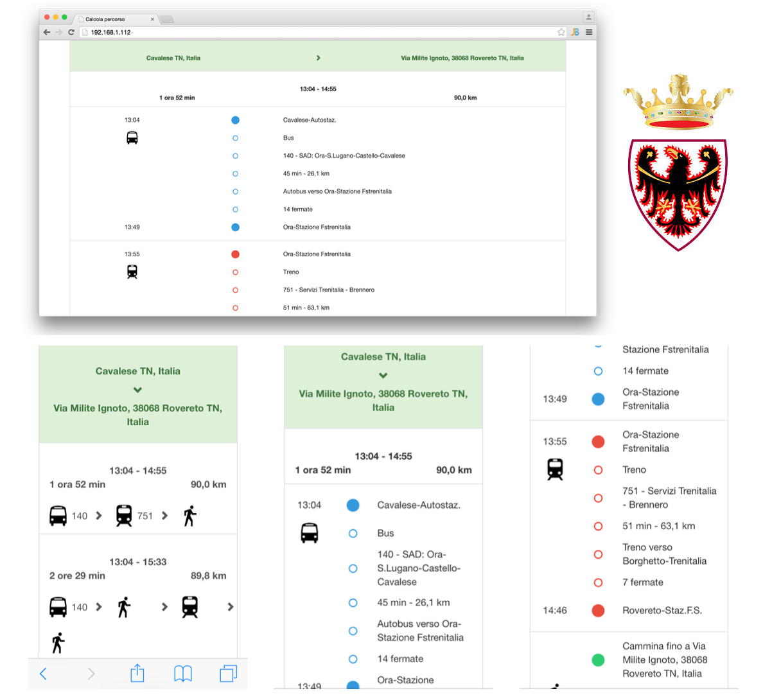Click walking icon in 1 ora 52 min route

point(189,516)
